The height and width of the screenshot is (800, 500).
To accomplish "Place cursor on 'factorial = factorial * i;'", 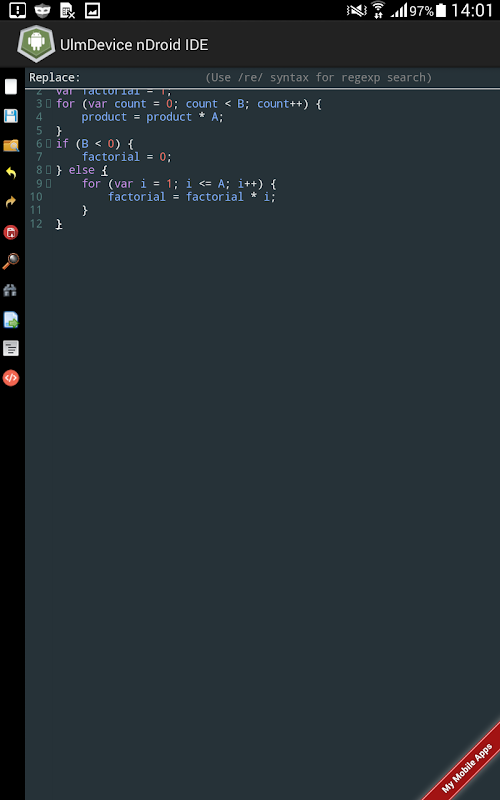I will [192, 196].
